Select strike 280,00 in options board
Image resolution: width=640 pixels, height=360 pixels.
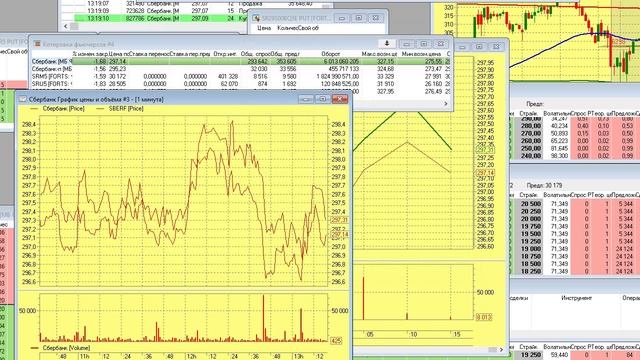click(531, 126)
